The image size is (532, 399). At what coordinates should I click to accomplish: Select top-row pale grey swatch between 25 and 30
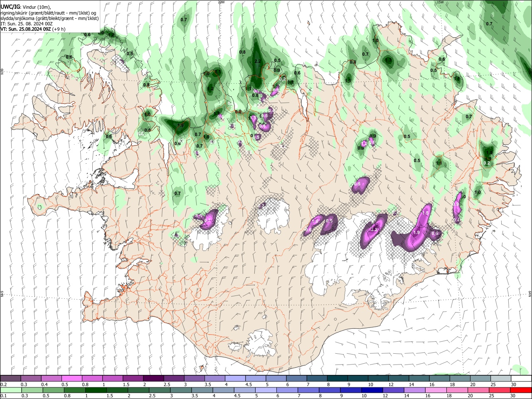pyautogui.click(x=500, y=379)
